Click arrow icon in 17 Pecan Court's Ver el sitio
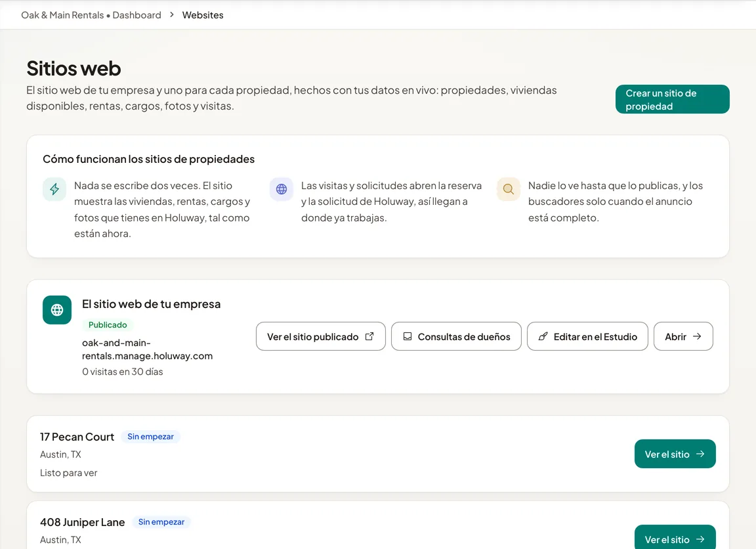756x549 pixels. tap(700, 454)
